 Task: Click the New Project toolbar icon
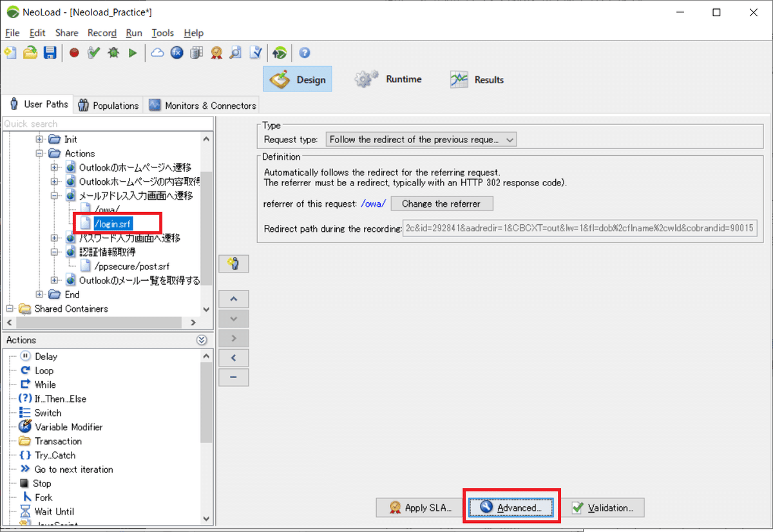pos(10,53)
